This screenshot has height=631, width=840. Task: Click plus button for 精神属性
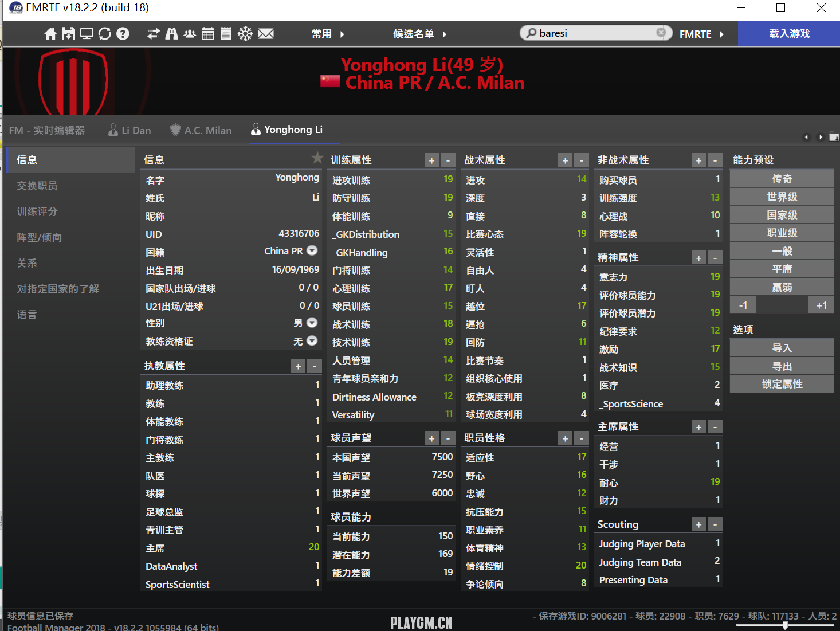coord(698,258)
